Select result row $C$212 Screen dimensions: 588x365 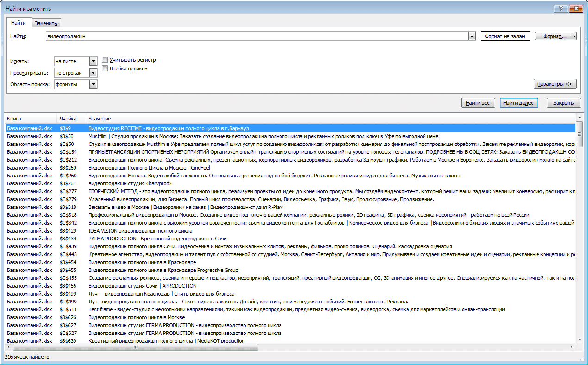290,160
